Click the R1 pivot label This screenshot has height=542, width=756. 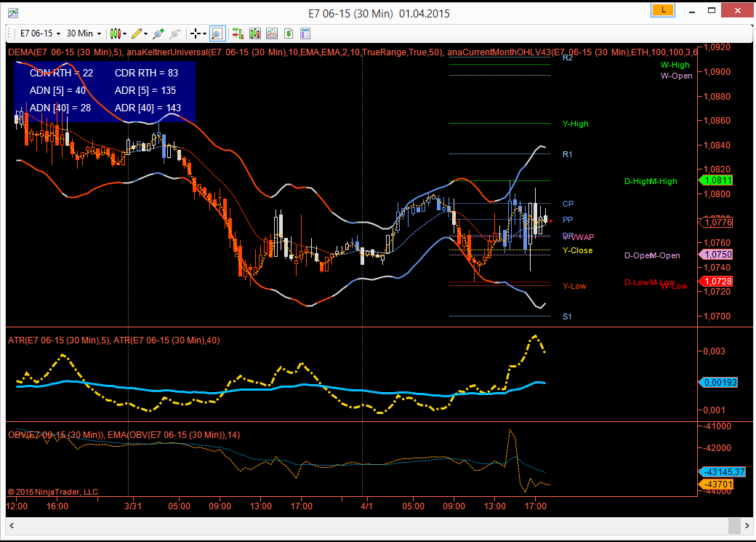568,154
